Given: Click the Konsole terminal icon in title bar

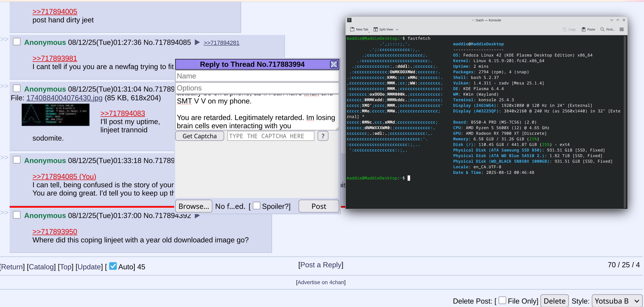Looking at the screenshot, I should pos(350,20).
